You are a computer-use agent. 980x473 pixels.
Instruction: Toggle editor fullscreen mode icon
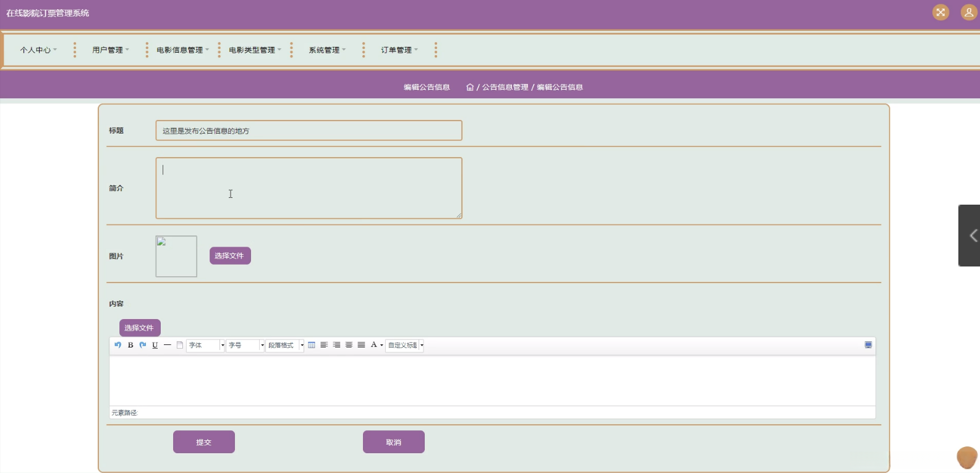pos(868,345)
